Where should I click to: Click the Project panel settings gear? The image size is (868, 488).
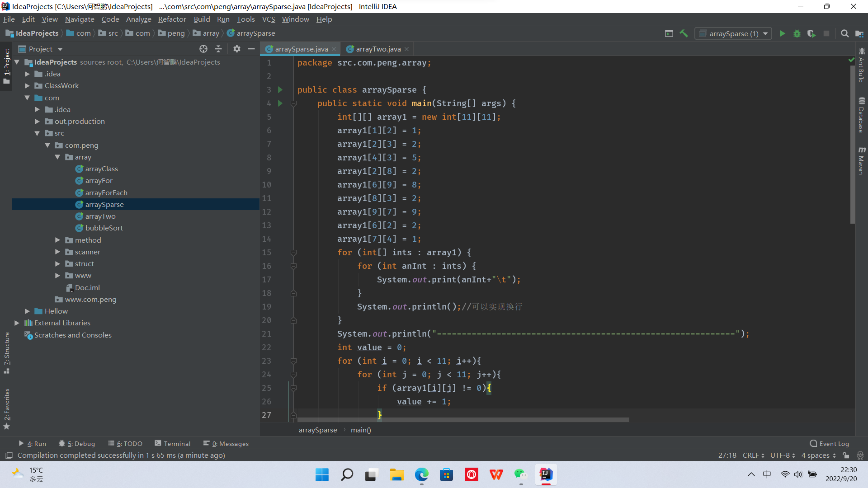237,49
